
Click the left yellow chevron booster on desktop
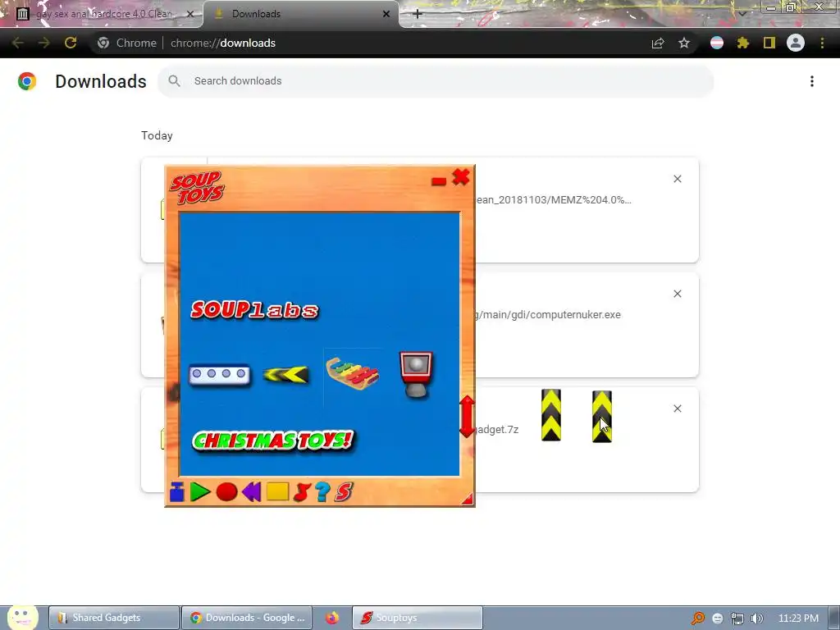tap(551, 415)
